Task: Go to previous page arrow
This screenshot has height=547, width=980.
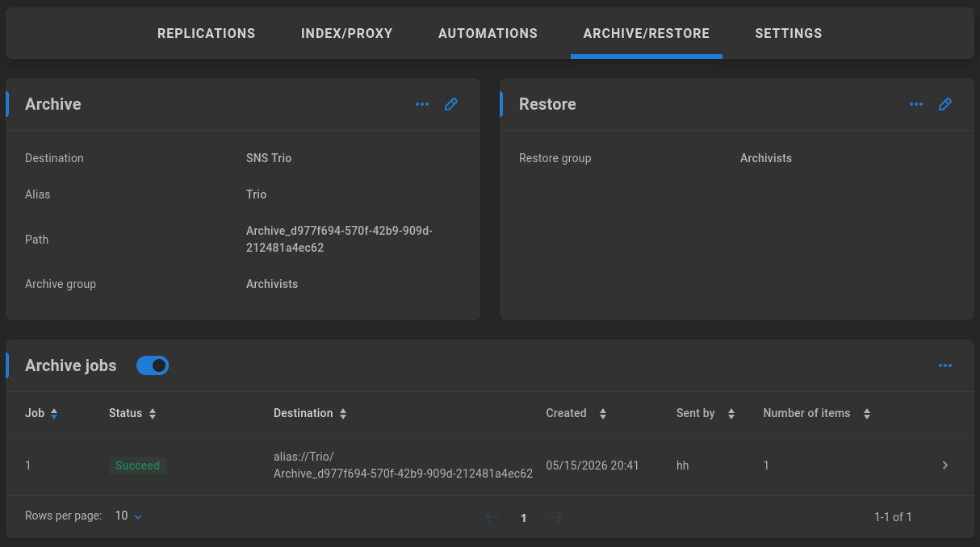Action: (x=492, y=517)
